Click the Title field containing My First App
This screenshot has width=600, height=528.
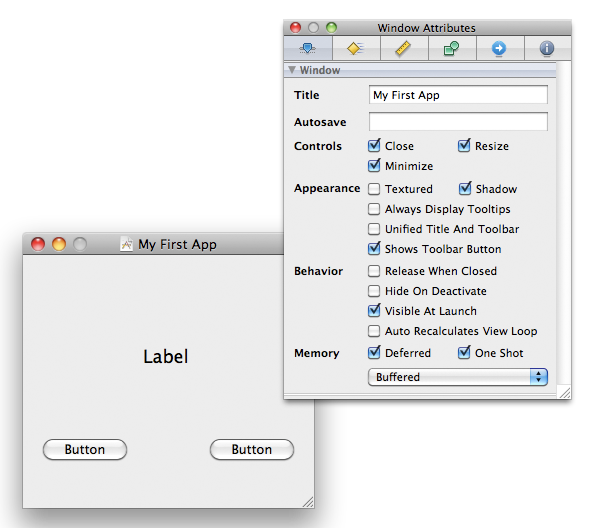pos(458,95)
